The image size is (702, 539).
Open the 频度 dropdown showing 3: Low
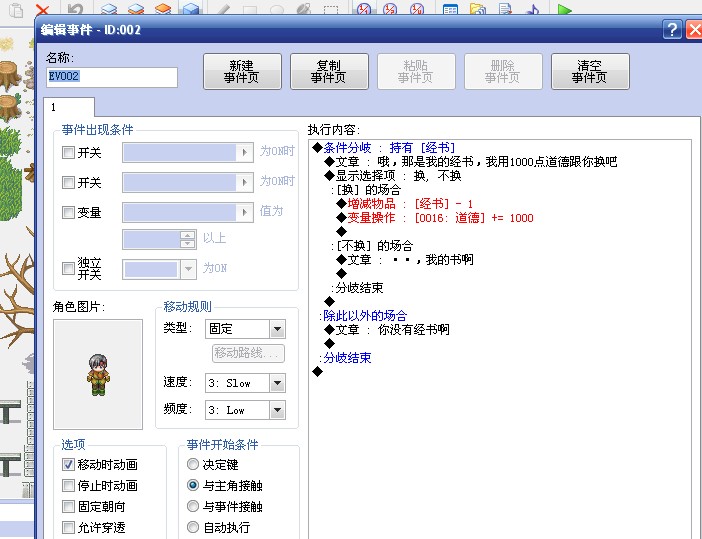click(x=277, y=410)
